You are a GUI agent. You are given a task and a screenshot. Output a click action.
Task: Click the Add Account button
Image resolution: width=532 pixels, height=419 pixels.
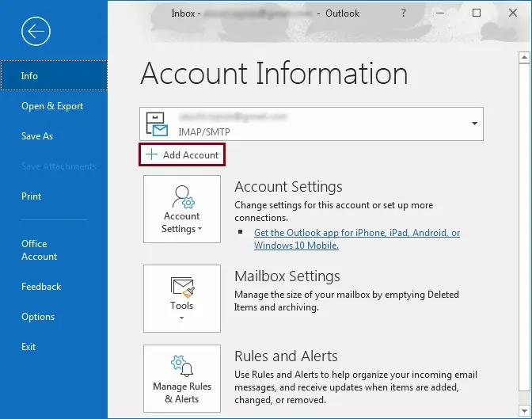(x=183, y=155)
